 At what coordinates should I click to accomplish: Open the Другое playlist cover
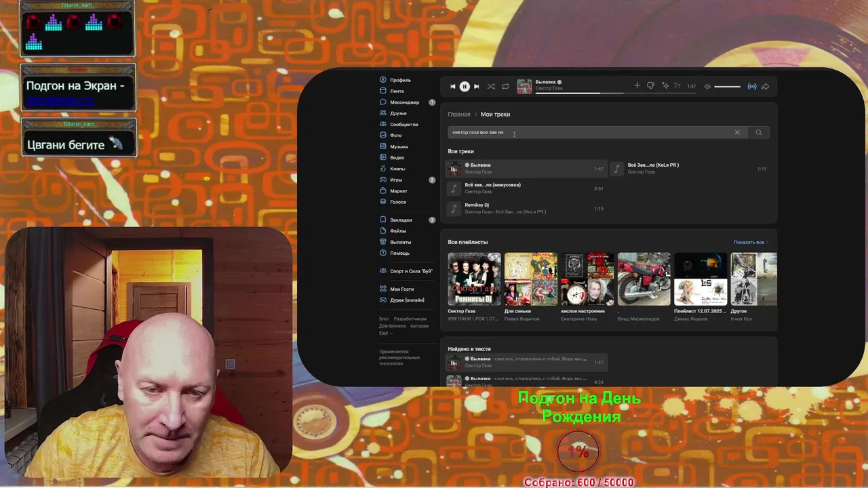pos(754,279)
